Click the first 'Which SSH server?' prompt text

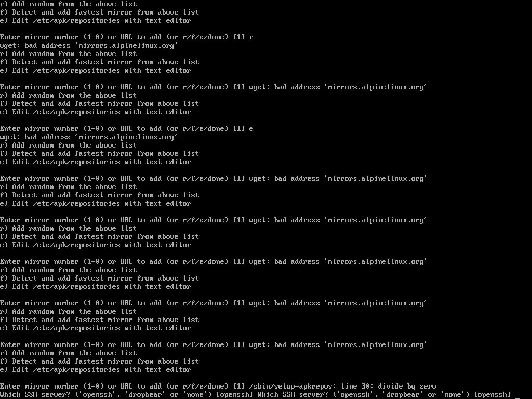(x=35, y=395)
